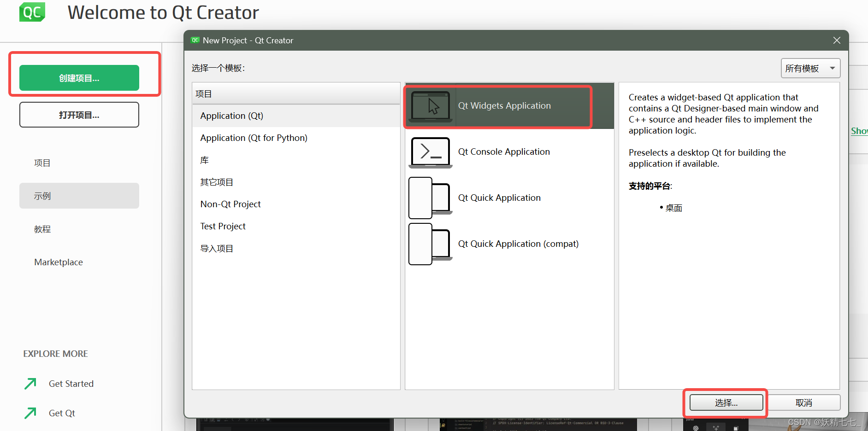Open the Marketplace tab in sidebar
This screenshot has width=868, height=431.
tap(79, 262)
